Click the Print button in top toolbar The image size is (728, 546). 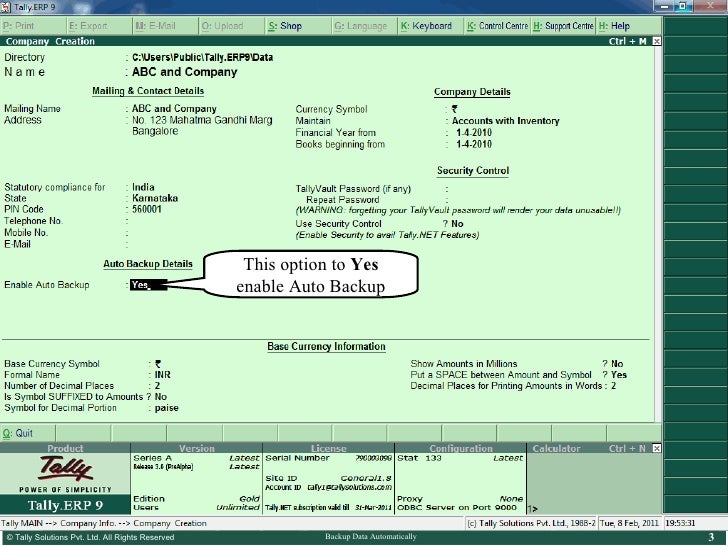pyautogui.click(x=33, y=26)
